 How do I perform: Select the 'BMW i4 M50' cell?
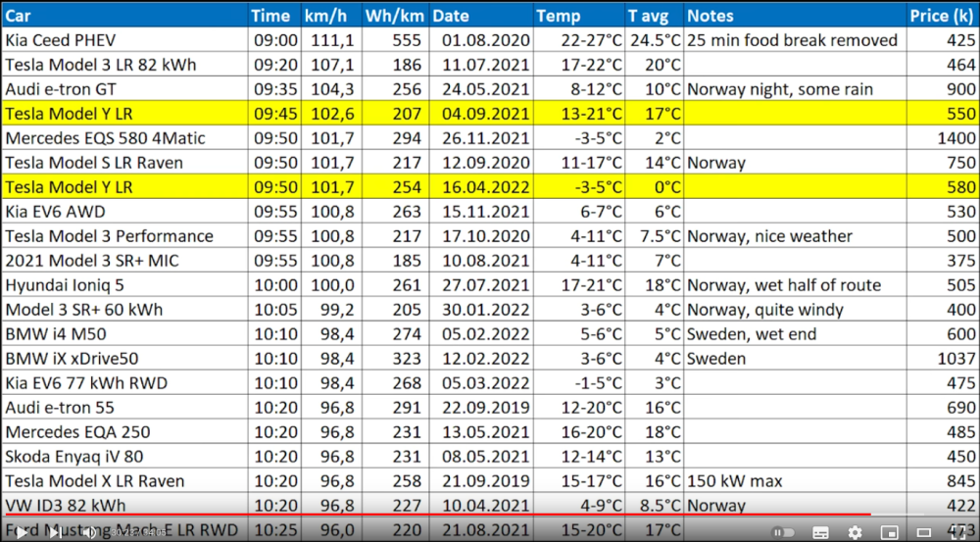[125, 334]
